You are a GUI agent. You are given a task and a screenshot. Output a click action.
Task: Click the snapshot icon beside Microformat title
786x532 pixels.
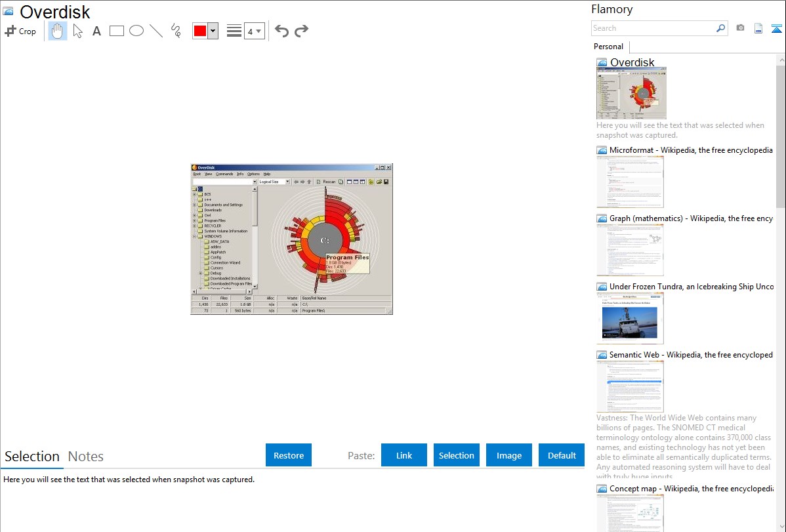coord(602,150)
